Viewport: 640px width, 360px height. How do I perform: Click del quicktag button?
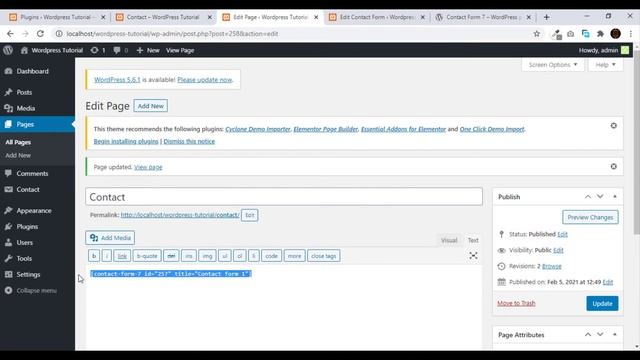tap(171, 256)
